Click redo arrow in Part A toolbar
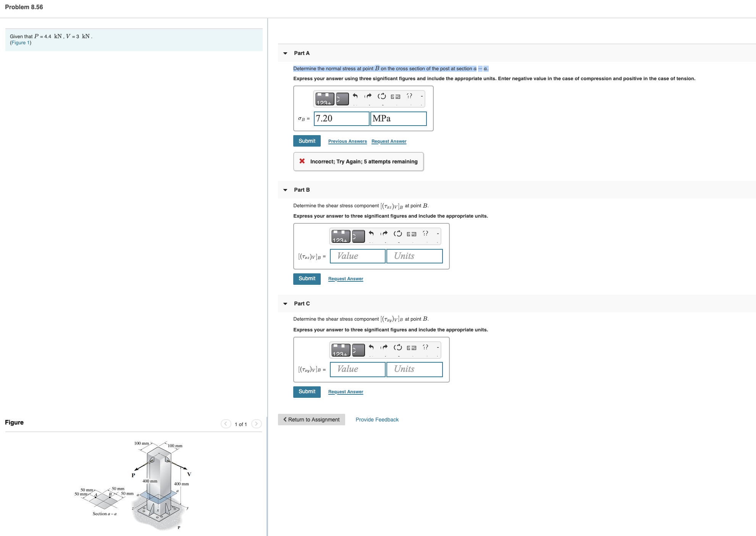756x536 pixels. tap(368, 96)
